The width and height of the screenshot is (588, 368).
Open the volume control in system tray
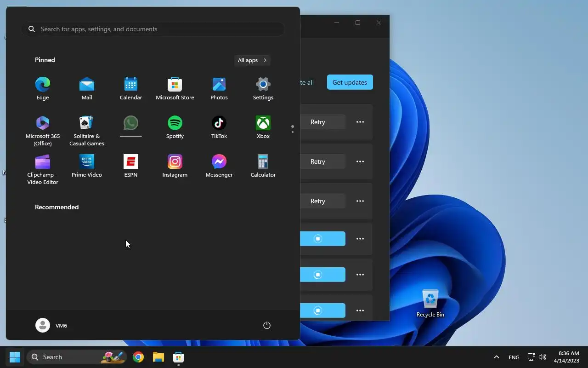543,357
